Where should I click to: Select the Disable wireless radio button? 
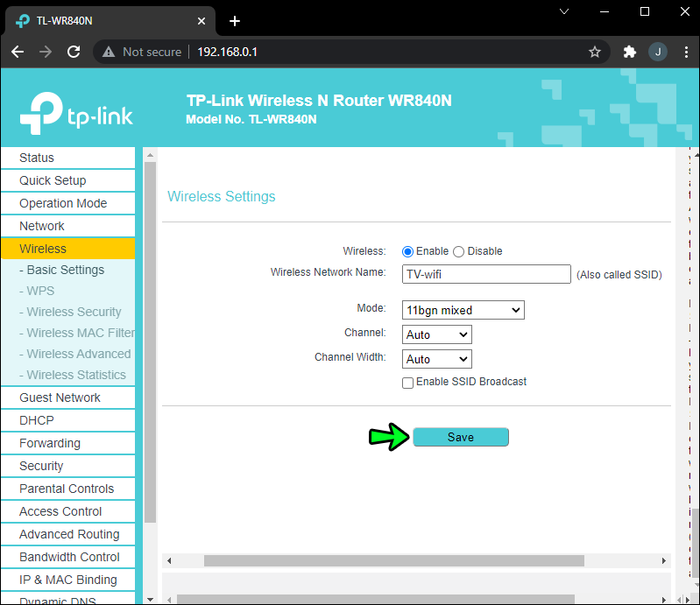click(x=458, y=251)
